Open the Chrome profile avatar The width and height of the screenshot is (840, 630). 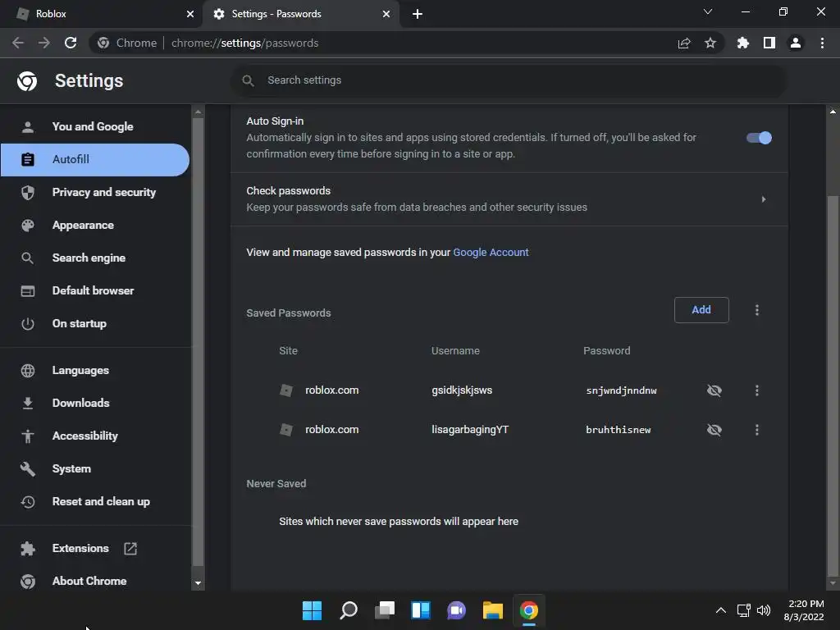coord(796,43)
